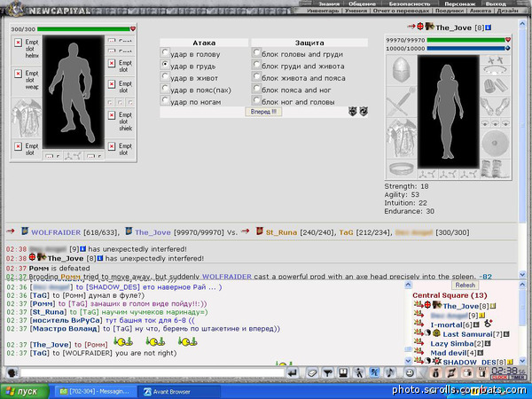Click Last Samurai in Central Square list

[x=467, y=334]
